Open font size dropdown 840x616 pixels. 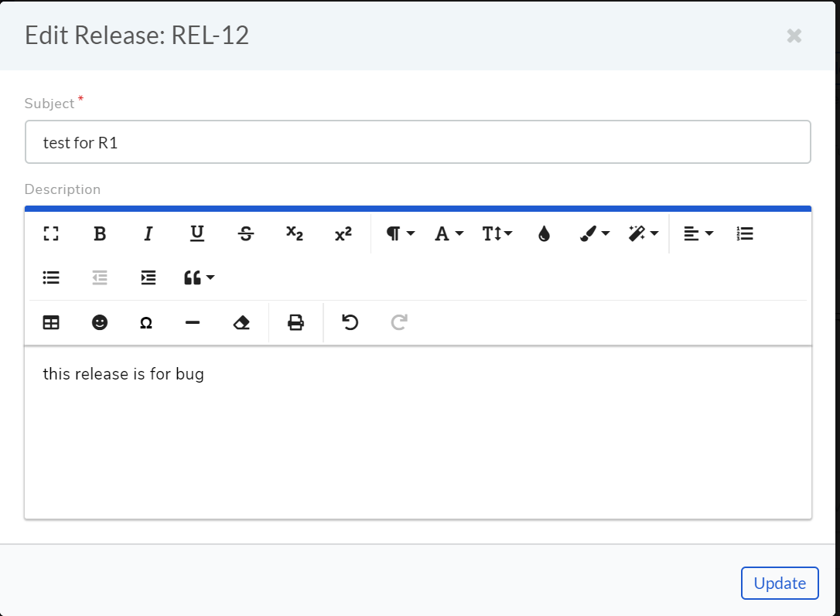click(x=497, y=234)
